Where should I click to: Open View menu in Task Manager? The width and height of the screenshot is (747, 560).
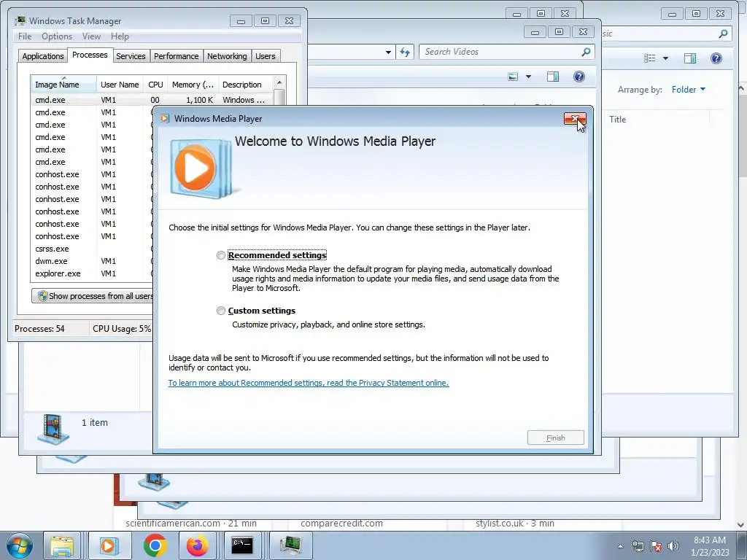(91, 36)
